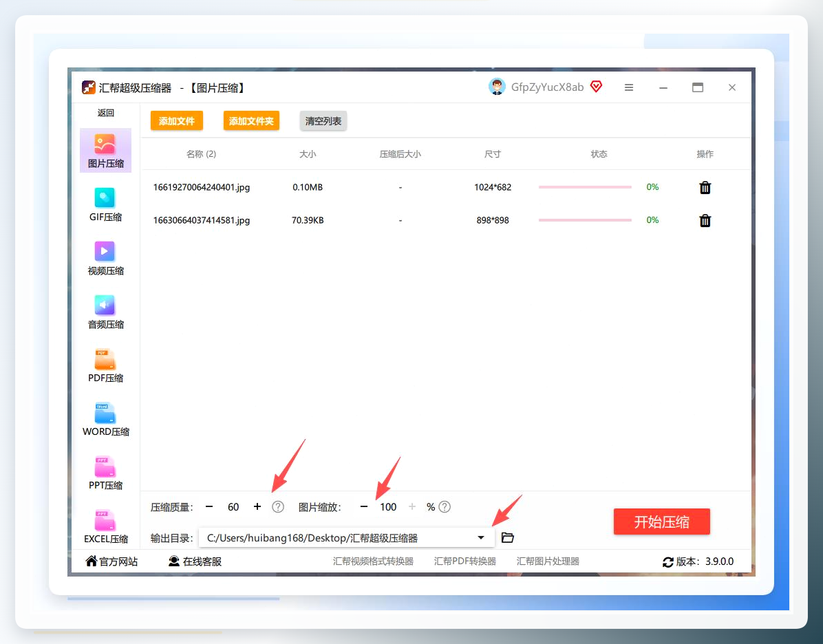Expand the 输出目录 dropdown arrow
This screenshot has height=644, width=823.
coord(481,537)
